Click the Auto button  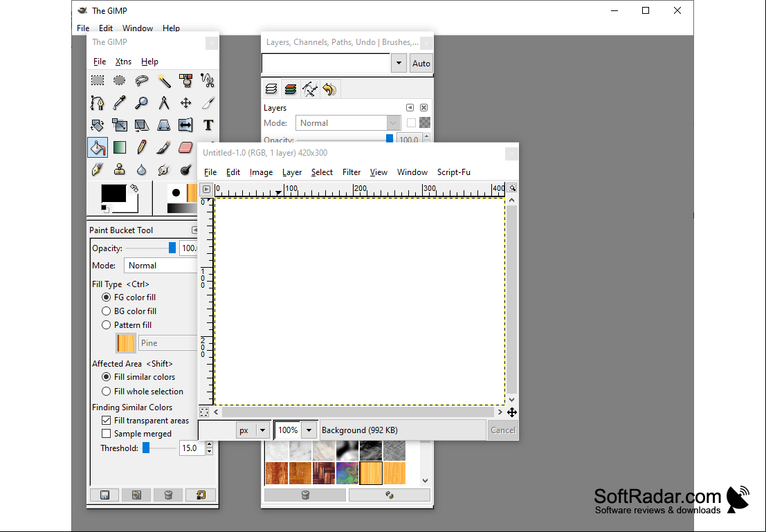421,63
